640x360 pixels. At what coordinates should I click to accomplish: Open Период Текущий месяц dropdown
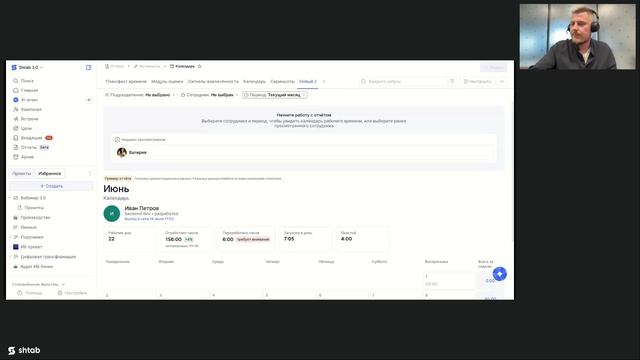(275, 95)
